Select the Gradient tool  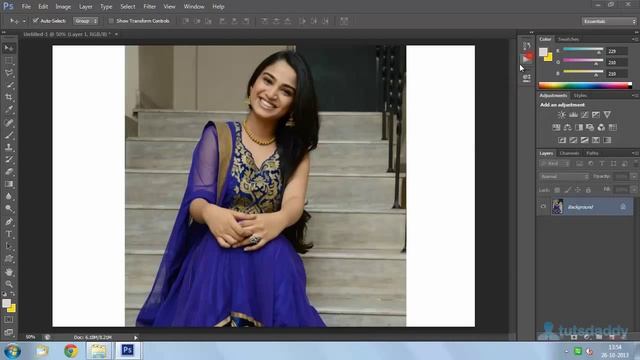coord(9,184)
